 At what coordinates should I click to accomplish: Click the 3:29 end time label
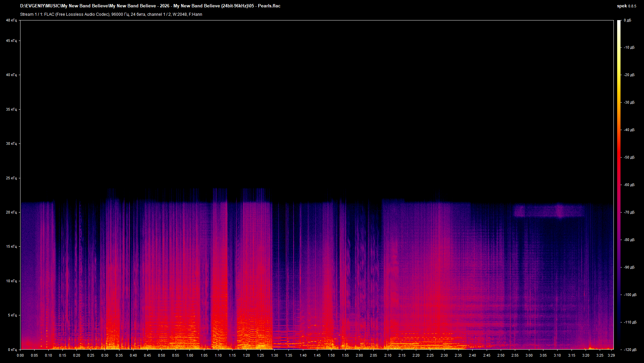tap(611, 355)
